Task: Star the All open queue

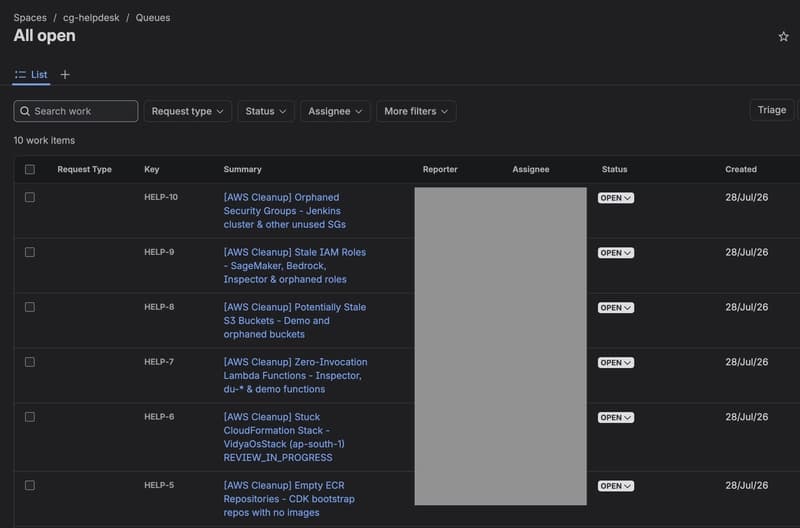Action: tap(783, 37)
